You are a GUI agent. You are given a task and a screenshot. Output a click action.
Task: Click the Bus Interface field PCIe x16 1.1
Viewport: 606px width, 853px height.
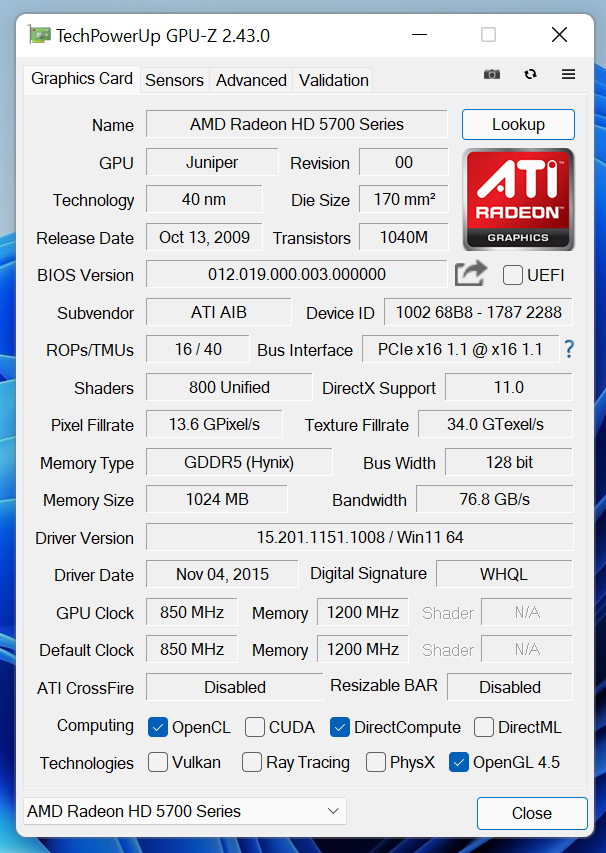tap(460, 349)
